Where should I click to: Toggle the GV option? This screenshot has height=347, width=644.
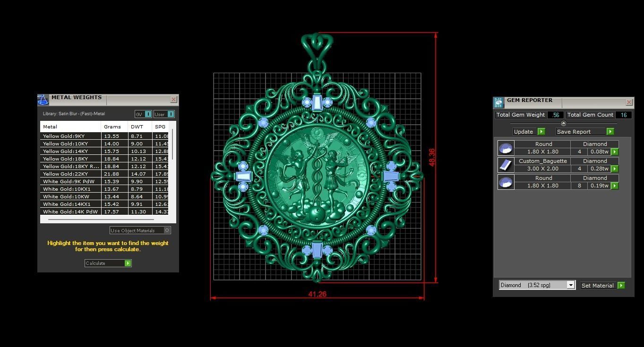coord(143,114)
